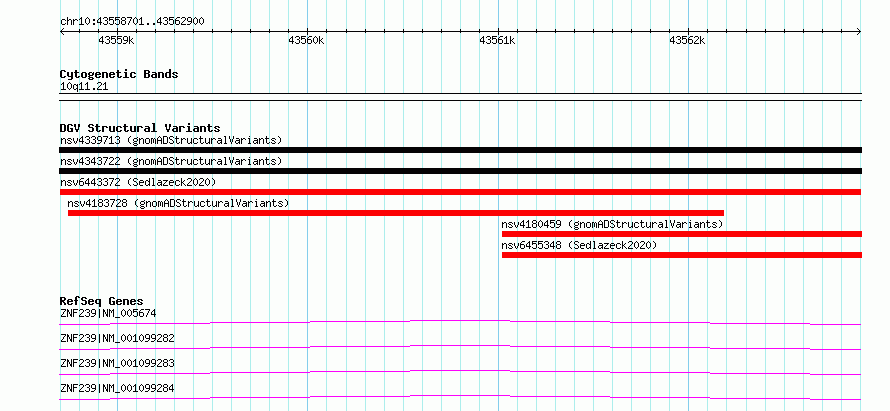The width and height of the screenshot is (890, 411).
Task: Click the 43559k ruler tick label
Action: pos(116,40)
